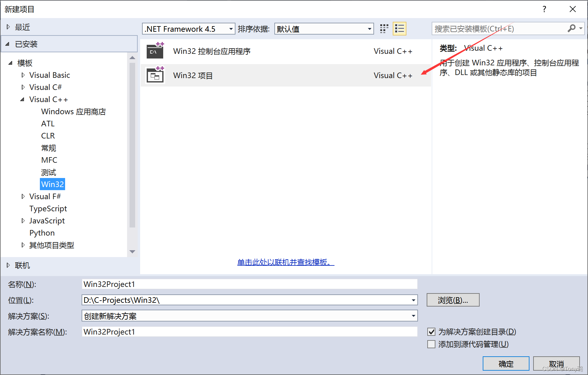Viewport: 588px width, 375px height.
Task: Expand the Other Project Types node
Action: [x=23, y=245]
